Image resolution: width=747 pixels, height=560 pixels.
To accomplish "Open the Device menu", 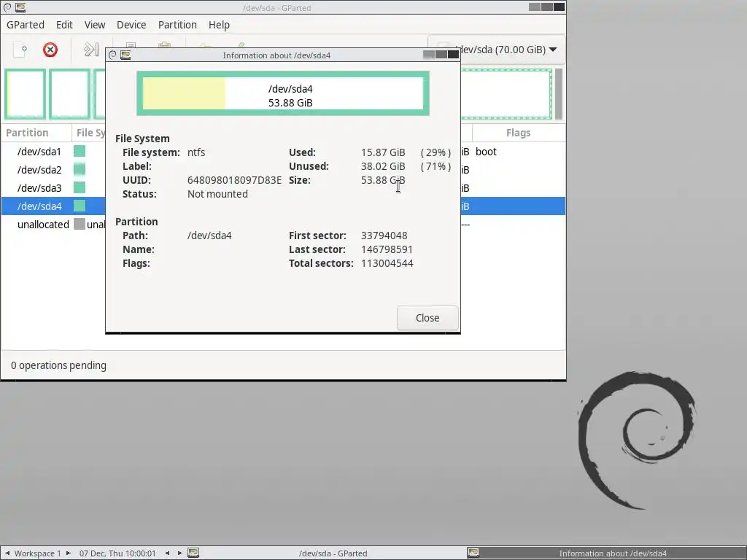I will 131,25.
